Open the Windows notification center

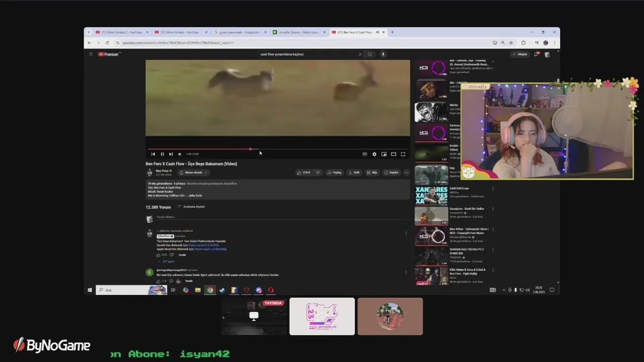point(552,290)
